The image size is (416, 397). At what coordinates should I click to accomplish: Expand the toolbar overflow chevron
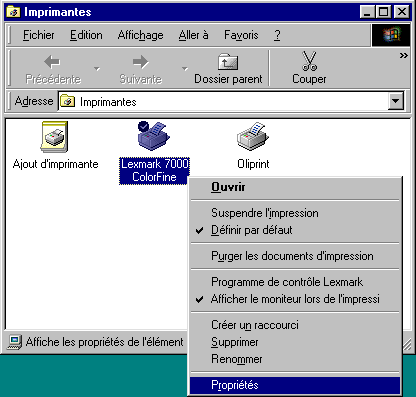point(404,56)
